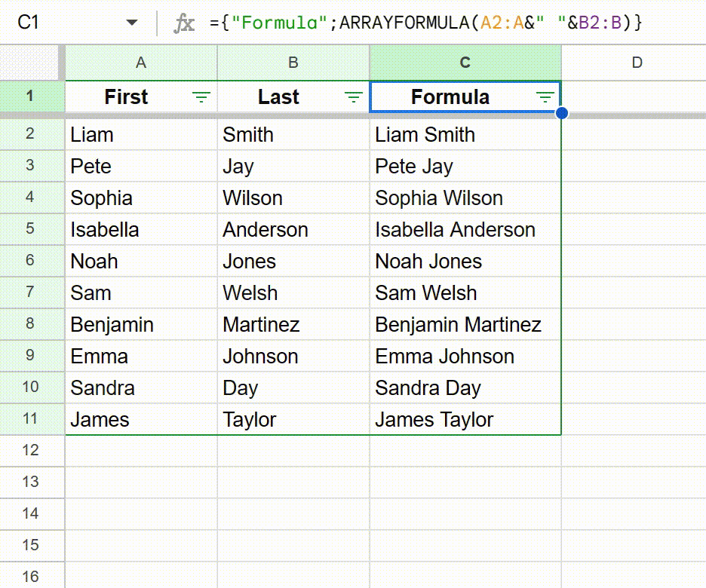
Task: Select the Formula header cell
Action: 465,96
